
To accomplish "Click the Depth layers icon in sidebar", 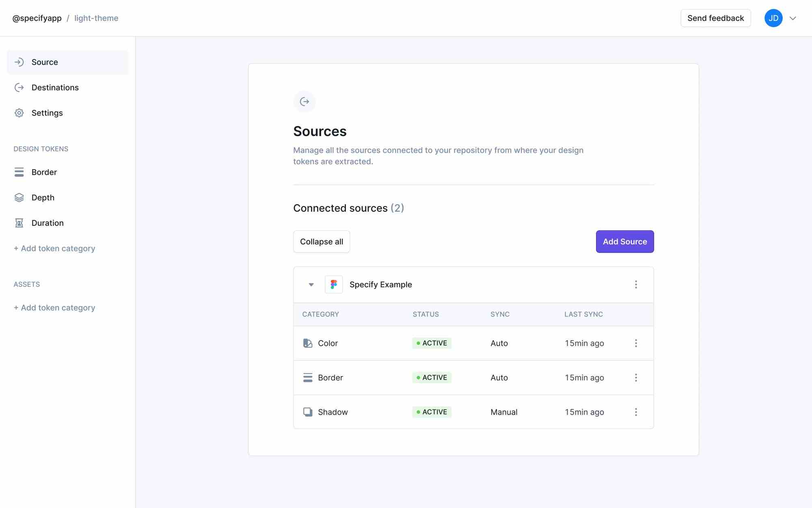I will pyautogui.click(x=19, y=198).
